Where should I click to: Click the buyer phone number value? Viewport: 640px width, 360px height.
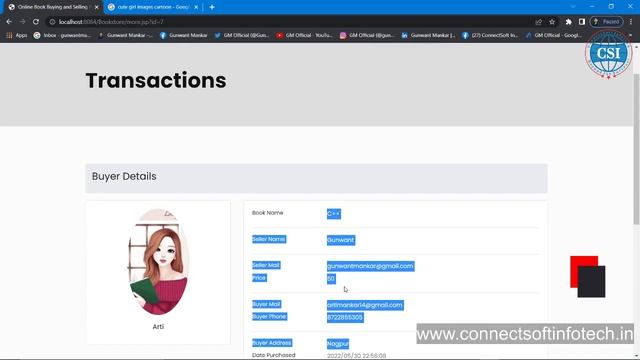tap(345, 317)
